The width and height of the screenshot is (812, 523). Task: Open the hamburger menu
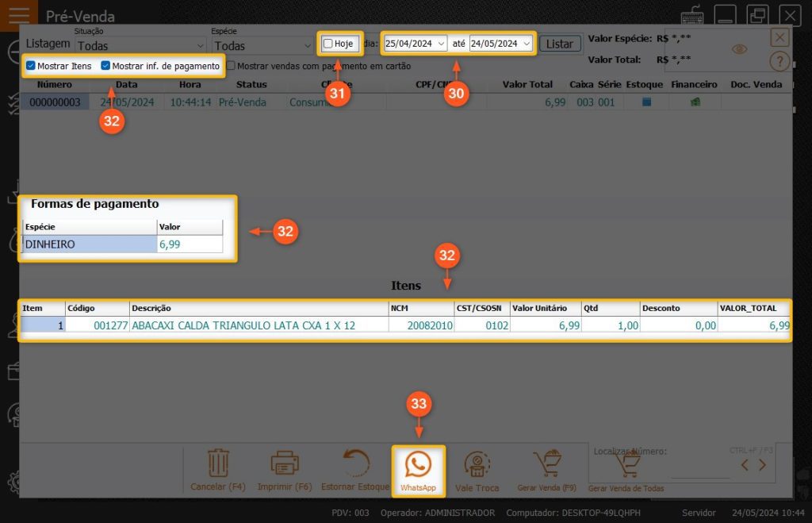coord(17,15)
